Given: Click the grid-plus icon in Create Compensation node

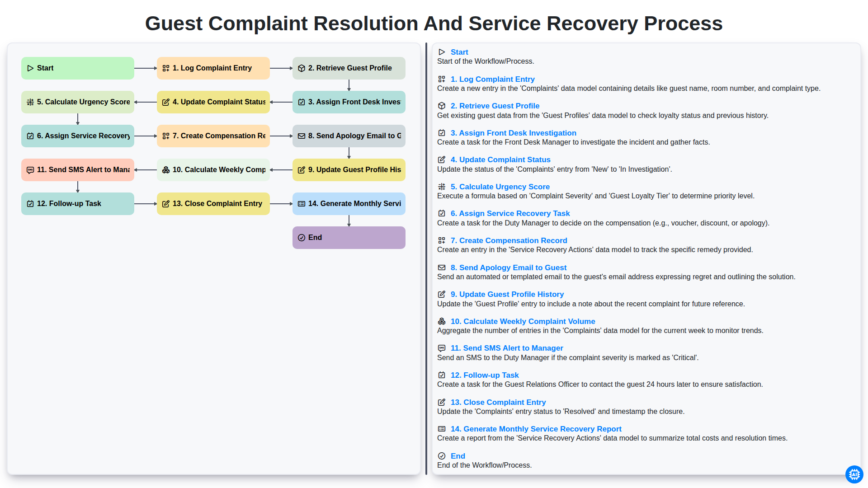Looking at the screenshot, I should 166,136.
